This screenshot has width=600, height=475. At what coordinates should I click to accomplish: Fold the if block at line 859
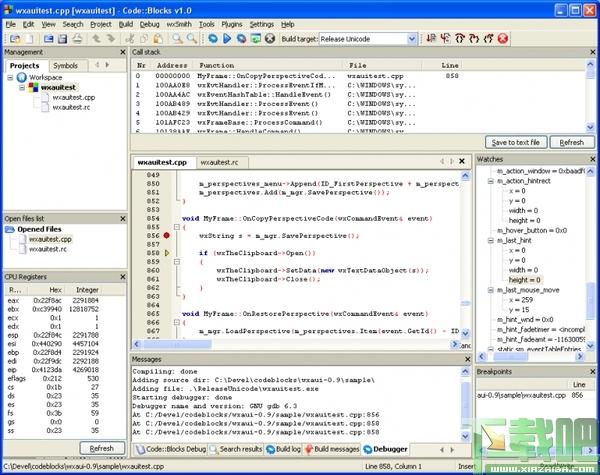pos(177,262)
